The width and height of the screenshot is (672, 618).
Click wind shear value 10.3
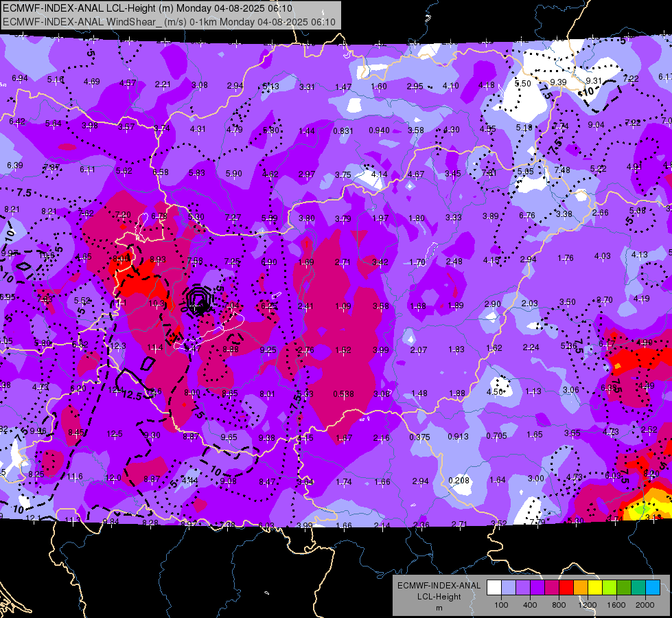point(157,304)
